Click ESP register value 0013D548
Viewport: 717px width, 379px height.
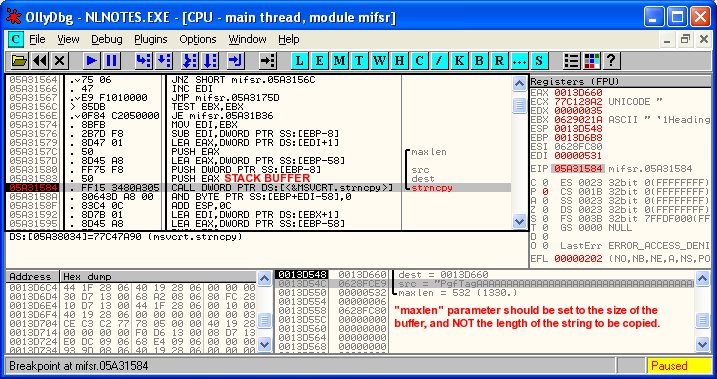tap(578, 128)
